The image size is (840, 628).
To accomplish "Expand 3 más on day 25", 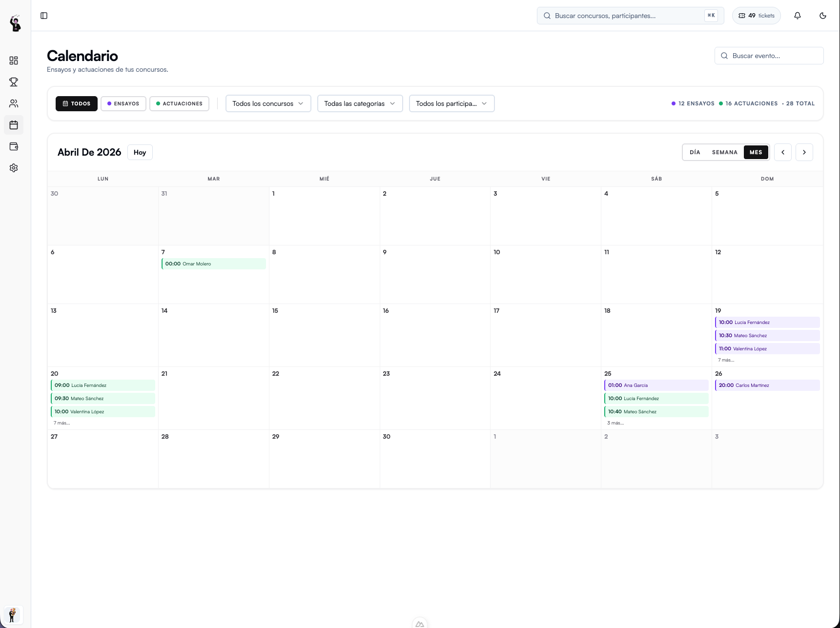I will pyautogui.click(x=615, y=423).
